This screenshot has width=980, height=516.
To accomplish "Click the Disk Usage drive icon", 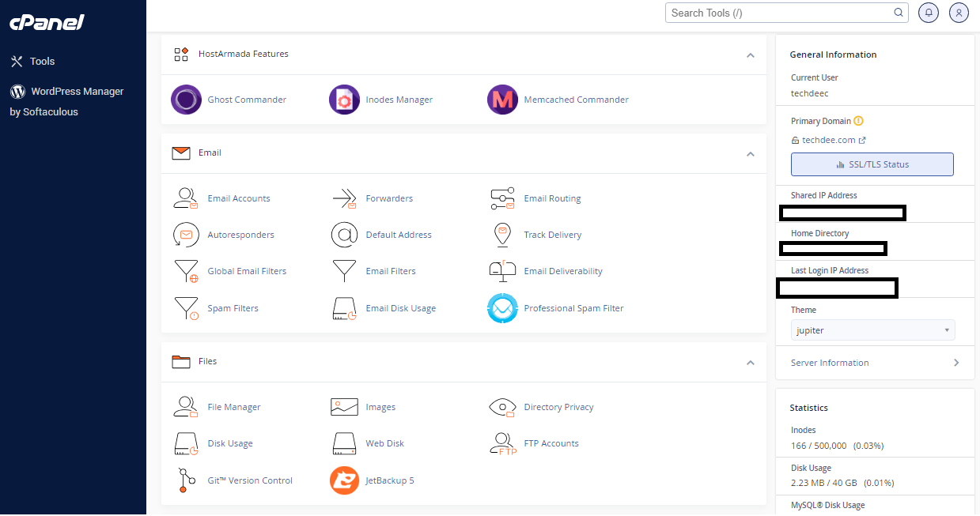I will click(186, 443).
